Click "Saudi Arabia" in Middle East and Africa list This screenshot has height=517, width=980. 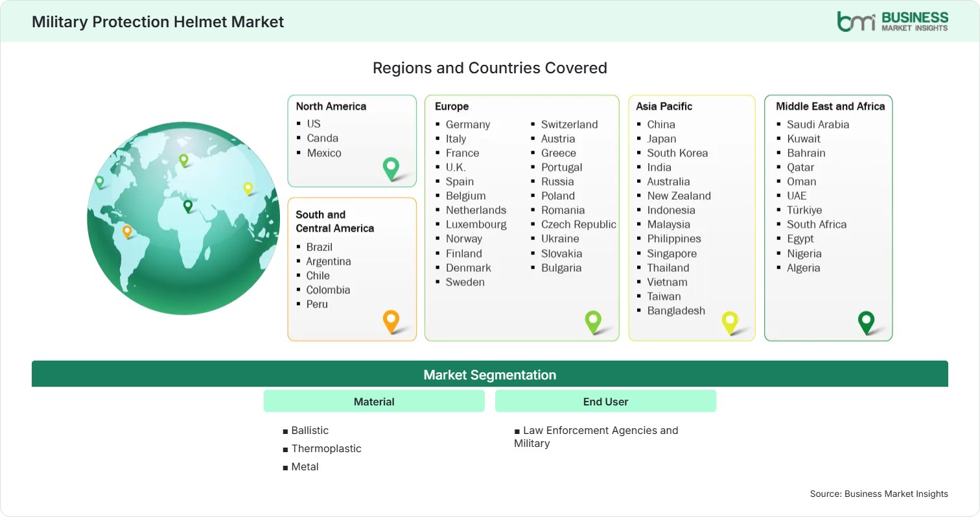tap(818, 124)
